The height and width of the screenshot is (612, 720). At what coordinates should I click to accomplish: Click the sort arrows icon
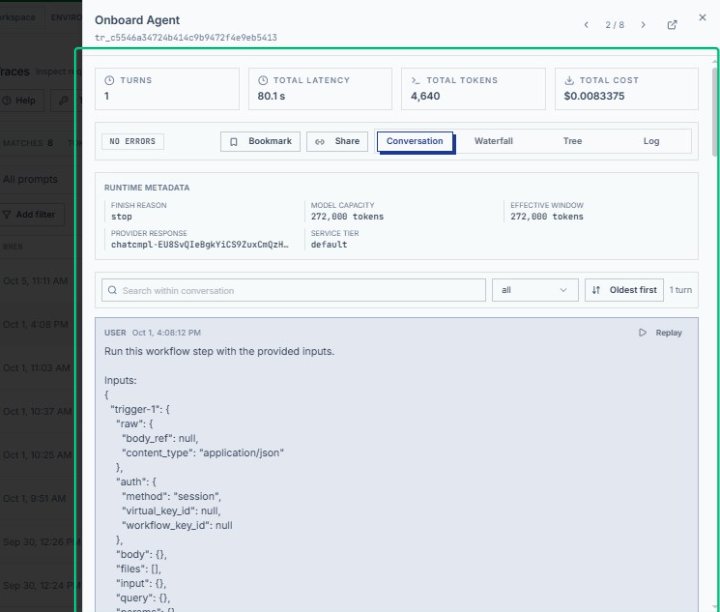pyautogui.click(x=596, y=290)
